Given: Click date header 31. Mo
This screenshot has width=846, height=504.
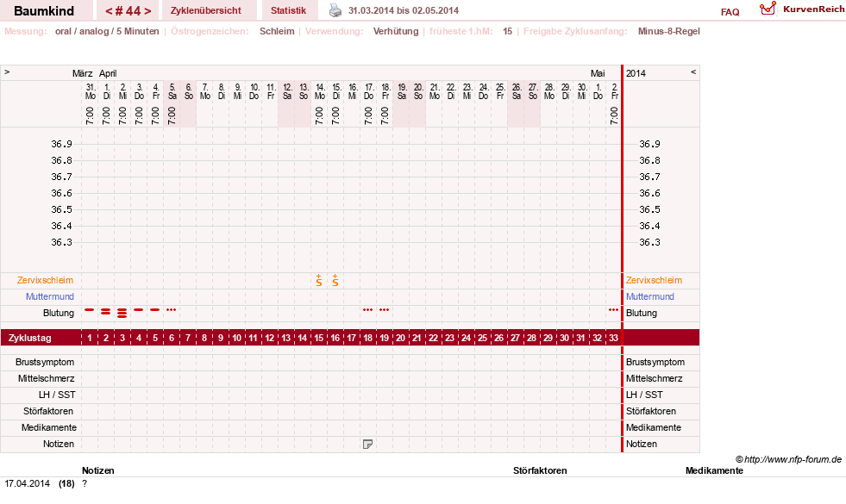Looking at the screenshot, I should tap(90, 91).
